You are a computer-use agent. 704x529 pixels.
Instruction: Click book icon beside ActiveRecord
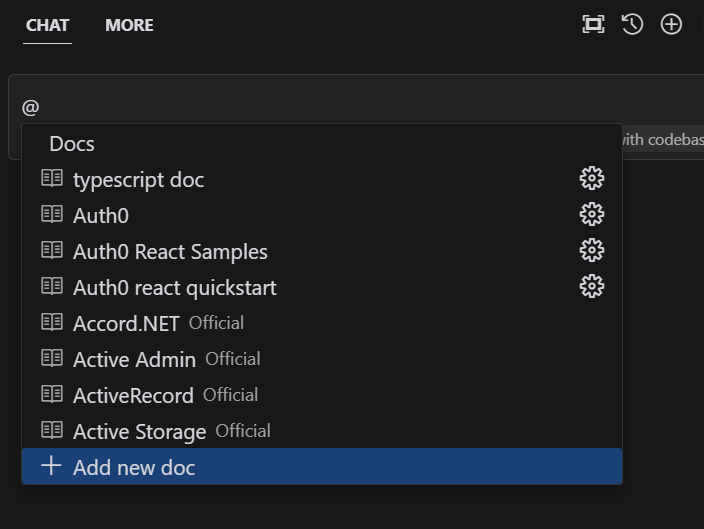[x=52, y=394]
